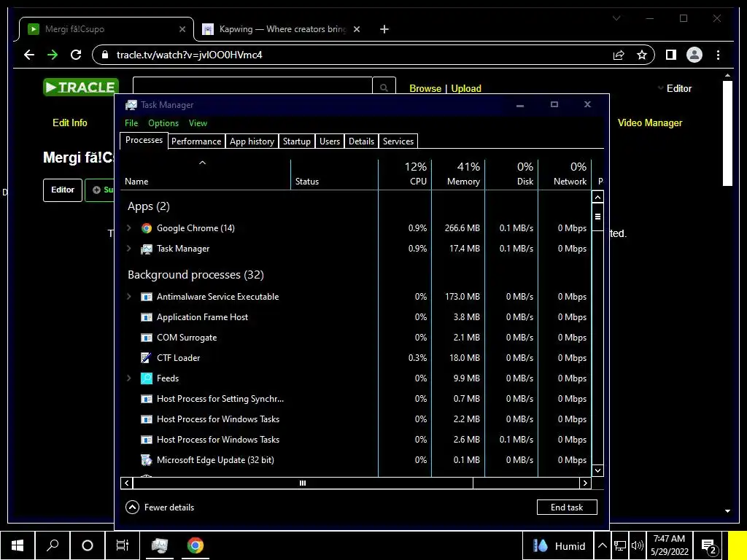Expand the Google Chrome (14) process group
Image resolution: width=747 pixels, height=560 pixels.
[x=128, y=228]
